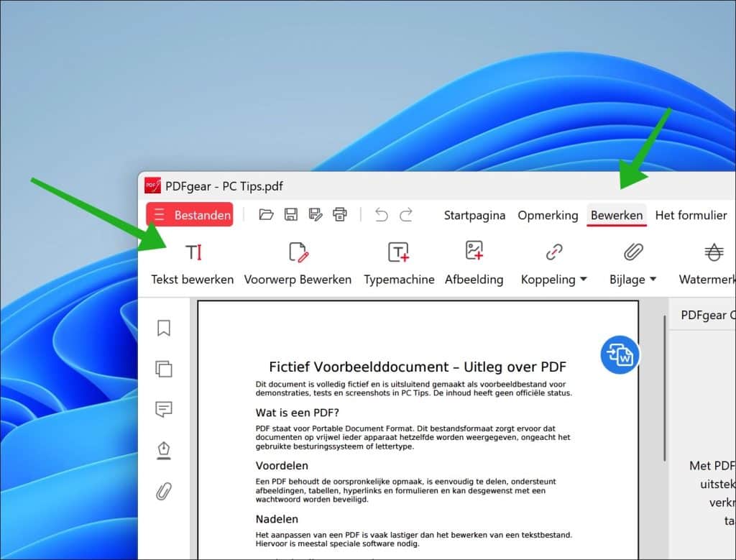
Task: Select the Tekst bewerken tool
Action: [x=193, y=263]
